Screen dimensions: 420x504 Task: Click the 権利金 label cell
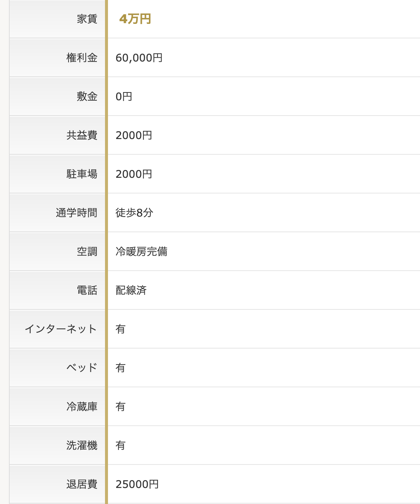[82, 58]
